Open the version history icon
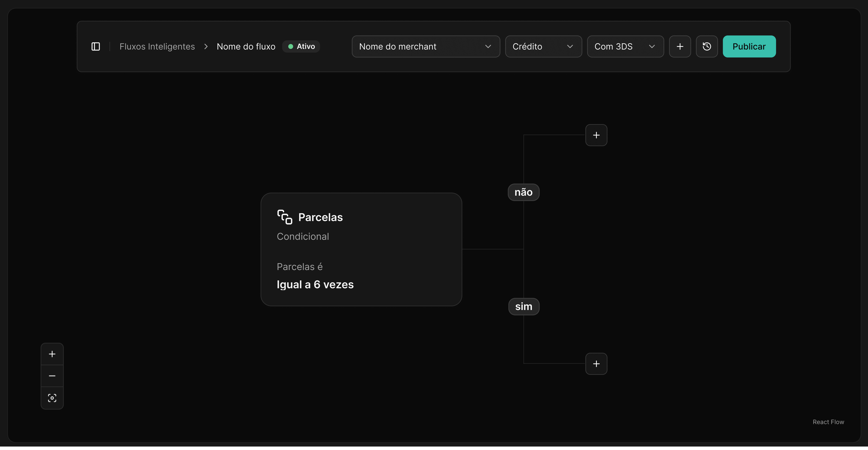 707,46
